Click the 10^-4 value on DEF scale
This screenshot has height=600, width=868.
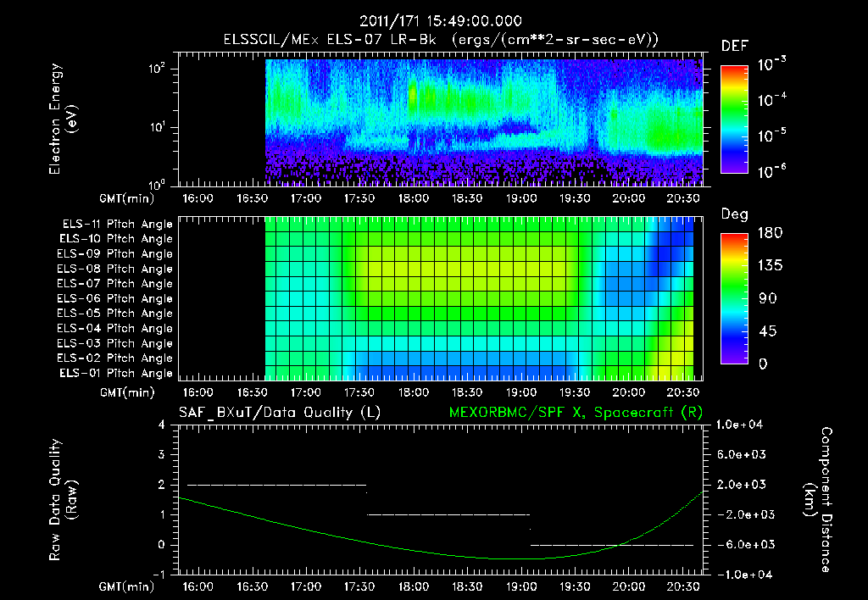coord(771,100)
